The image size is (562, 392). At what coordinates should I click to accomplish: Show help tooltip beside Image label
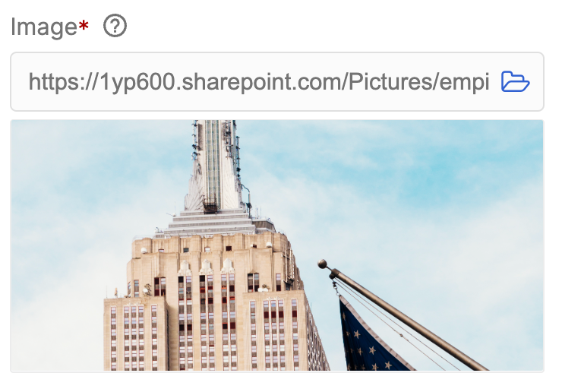115,26
